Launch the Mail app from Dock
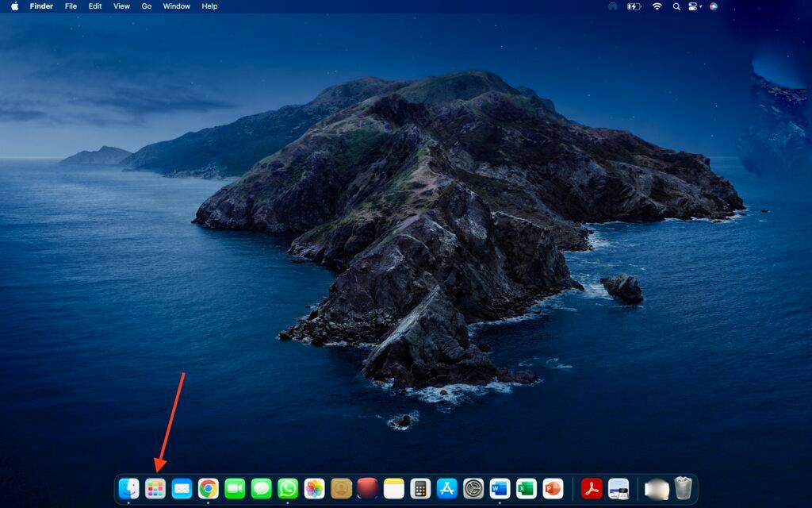812x508 pixels. [x=182, y=488]
